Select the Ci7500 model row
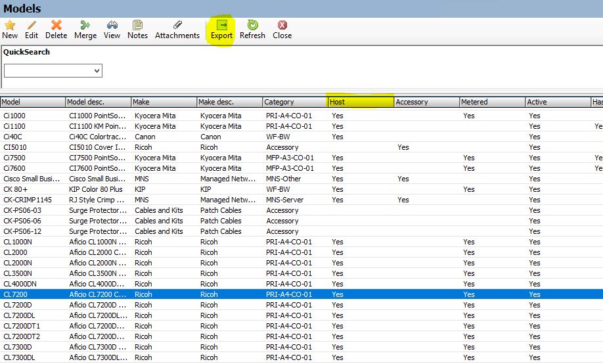The image size is (603, 364). [x=301, y=158]
